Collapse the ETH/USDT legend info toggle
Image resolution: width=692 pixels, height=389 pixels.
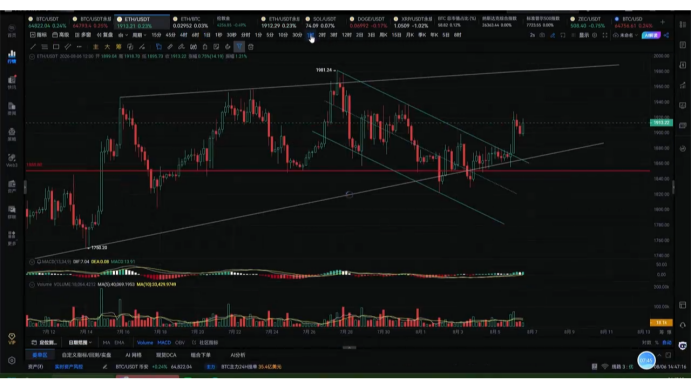click(x=32, y=57)
